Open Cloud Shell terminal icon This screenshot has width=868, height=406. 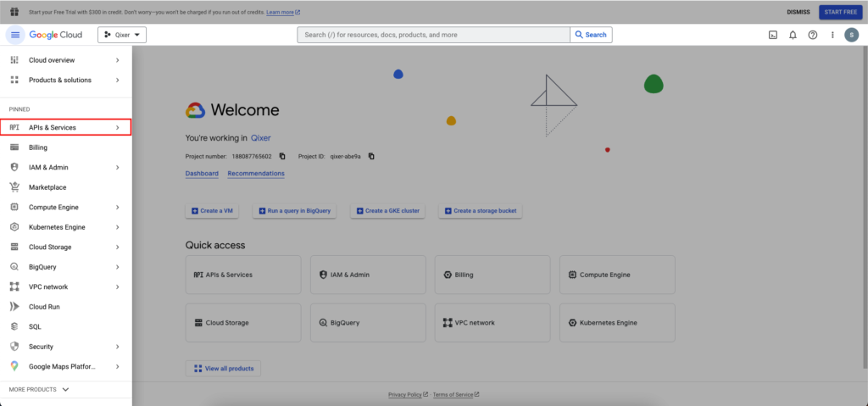(x=773, y=35)
